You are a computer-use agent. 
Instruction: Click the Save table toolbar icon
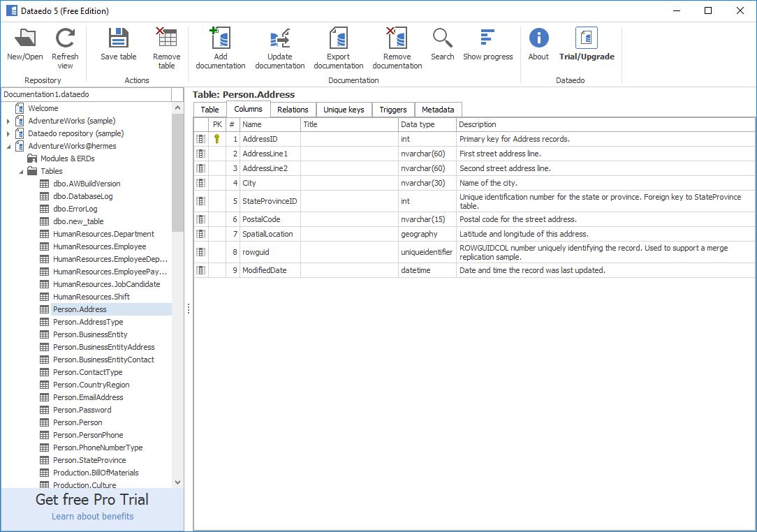click(119, 39)
